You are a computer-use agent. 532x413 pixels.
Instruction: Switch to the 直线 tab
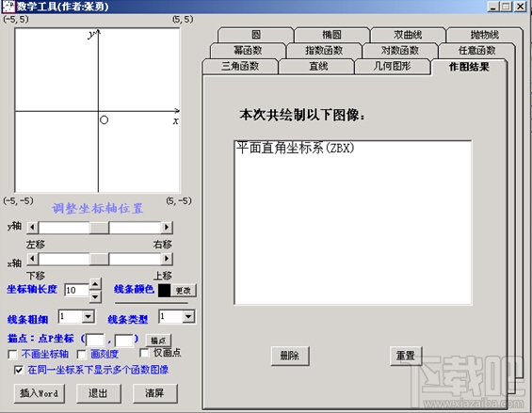318,66
